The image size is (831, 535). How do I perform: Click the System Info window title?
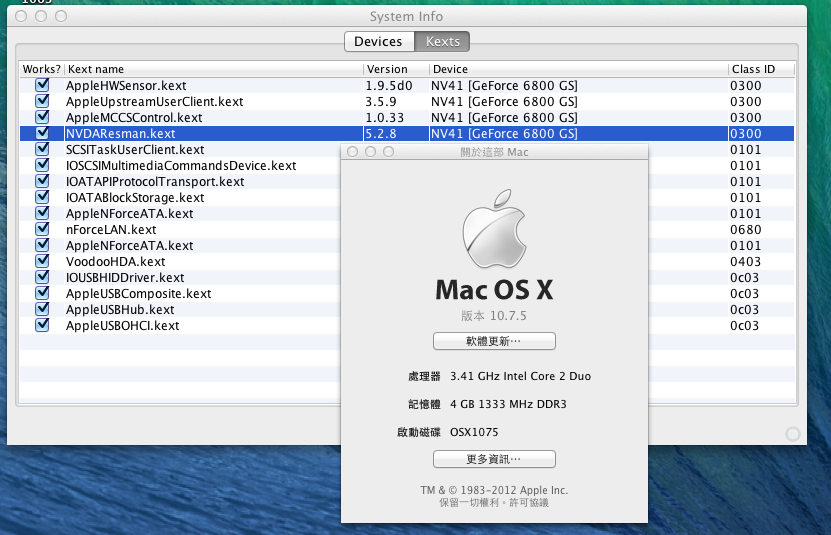pos(406,16)
